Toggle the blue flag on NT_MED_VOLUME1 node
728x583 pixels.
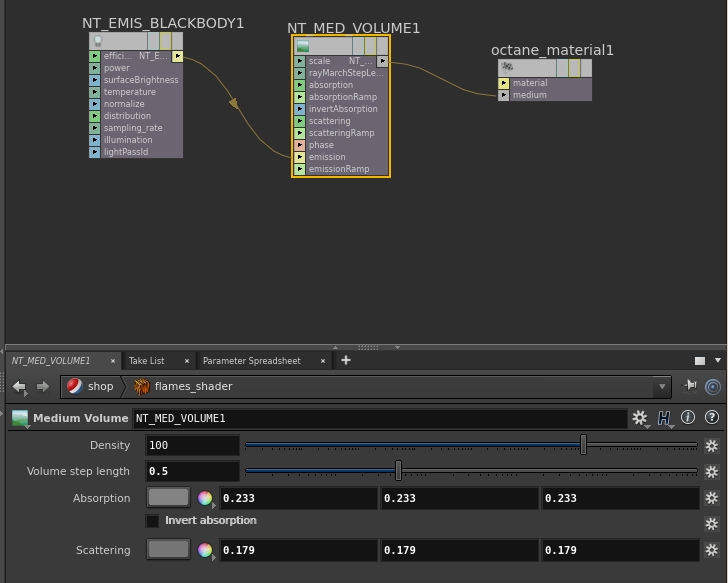(358, 46)
